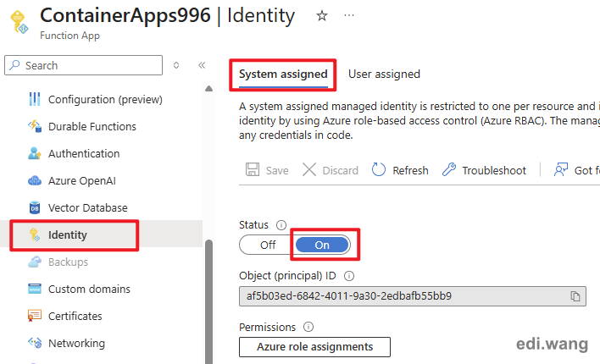Open Azure role assignments

(315, 347)
